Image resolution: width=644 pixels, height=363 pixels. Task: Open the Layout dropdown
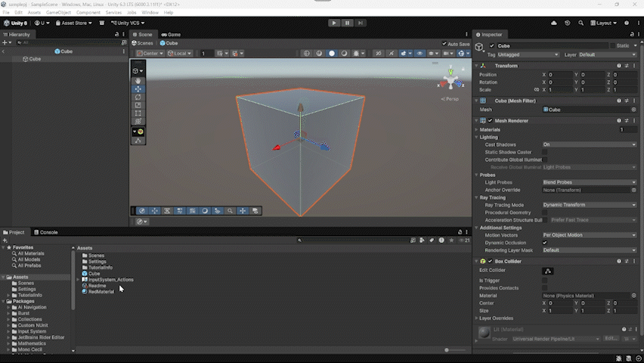[x=605, y=23]
